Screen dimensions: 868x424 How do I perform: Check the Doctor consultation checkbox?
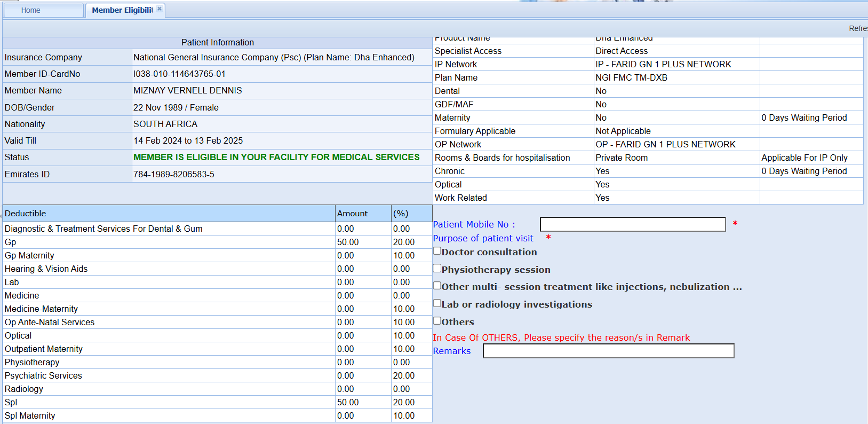click(437, 251)
